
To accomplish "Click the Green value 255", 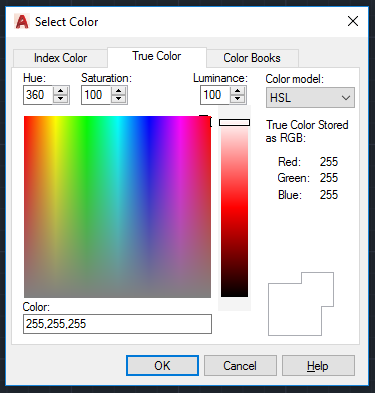I will (329, 178).
